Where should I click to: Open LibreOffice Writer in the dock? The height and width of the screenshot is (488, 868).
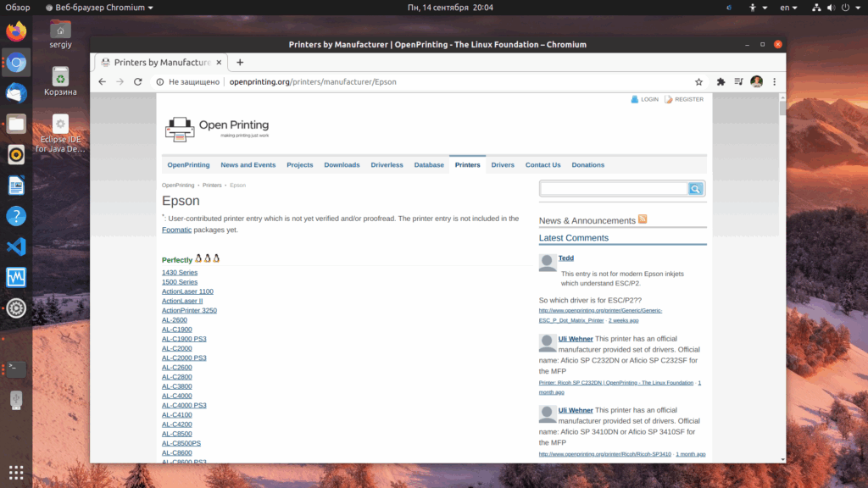(16, 186)
